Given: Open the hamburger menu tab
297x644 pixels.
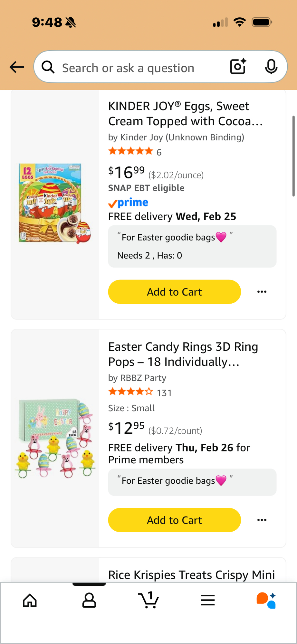Looking at the screenshot, I should (x=208, y=601).
